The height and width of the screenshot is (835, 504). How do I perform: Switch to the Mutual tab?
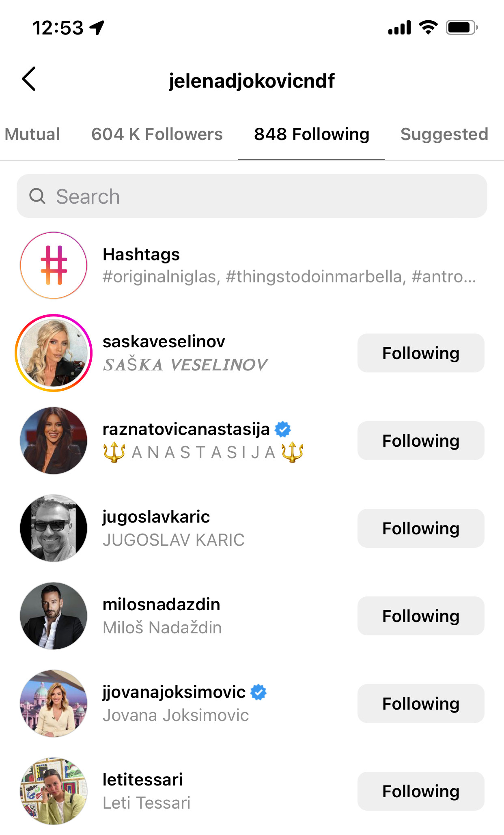click(32, 134)
